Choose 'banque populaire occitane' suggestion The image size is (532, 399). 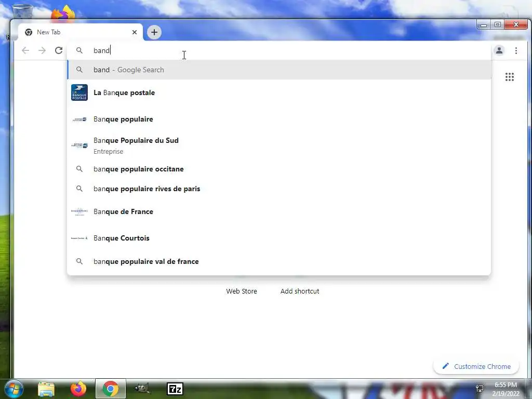pos(279,169)
